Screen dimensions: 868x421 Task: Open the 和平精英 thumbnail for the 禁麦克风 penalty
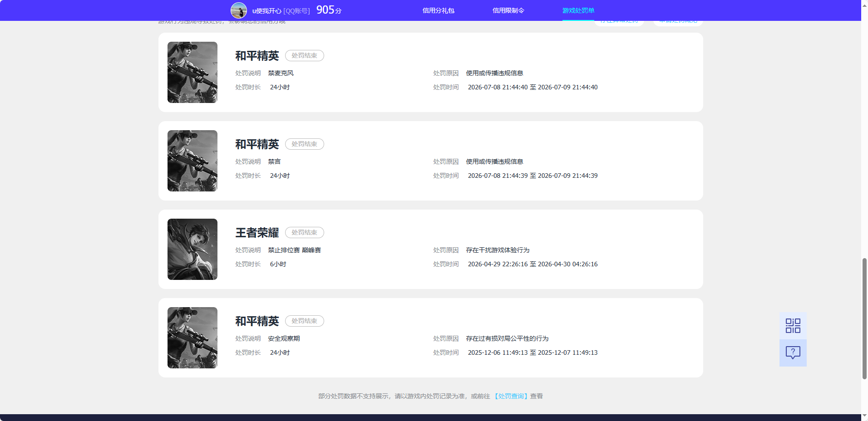(x=192, y=73)
